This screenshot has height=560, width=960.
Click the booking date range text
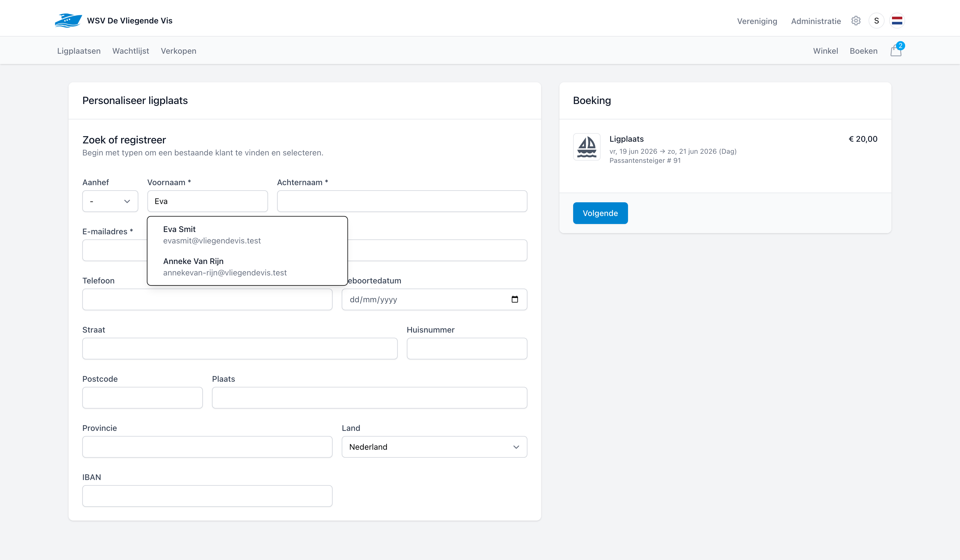point(673,151)
